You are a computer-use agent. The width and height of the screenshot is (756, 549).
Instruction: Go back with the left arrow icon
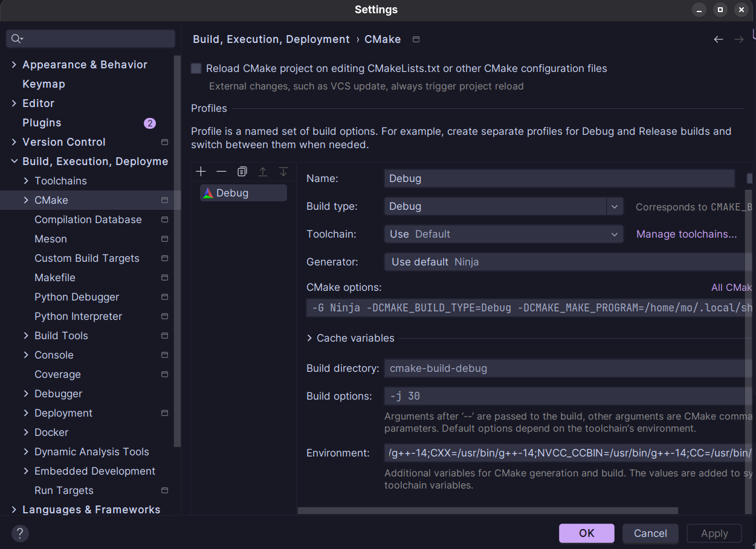coord(719,39)
